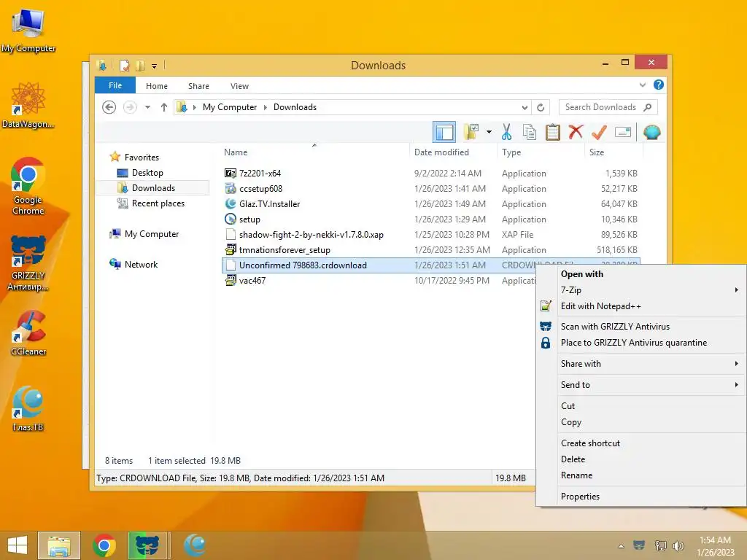Image resolution: width=747 pixels, height=560 pixels.
Task: Choose Open with in the context menu
Action: [641, 274]
